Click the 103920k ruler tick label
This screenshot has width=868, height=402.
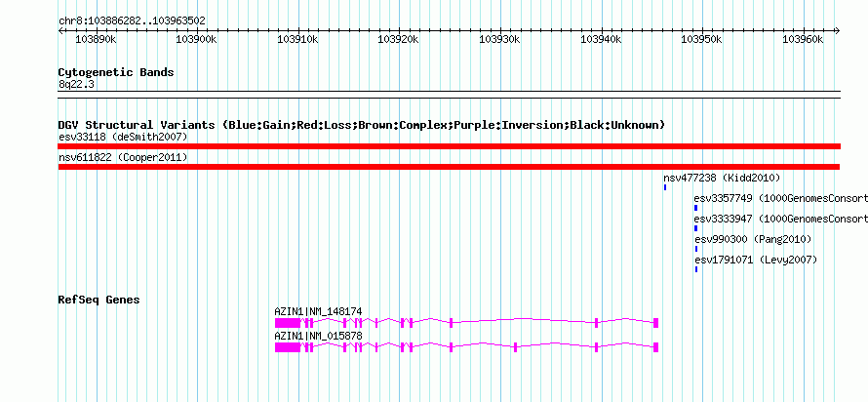point(399,40)
